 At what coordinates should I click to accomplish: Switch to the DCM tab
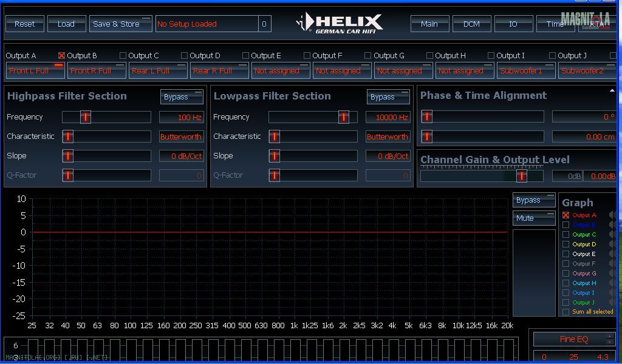click(x=471, y=24)
